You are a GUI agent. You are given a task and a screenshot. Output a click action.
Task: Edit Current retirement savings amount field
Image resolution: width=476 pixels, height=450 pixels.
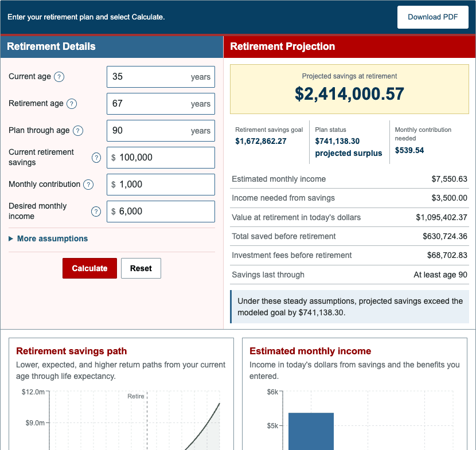(161, 158)
